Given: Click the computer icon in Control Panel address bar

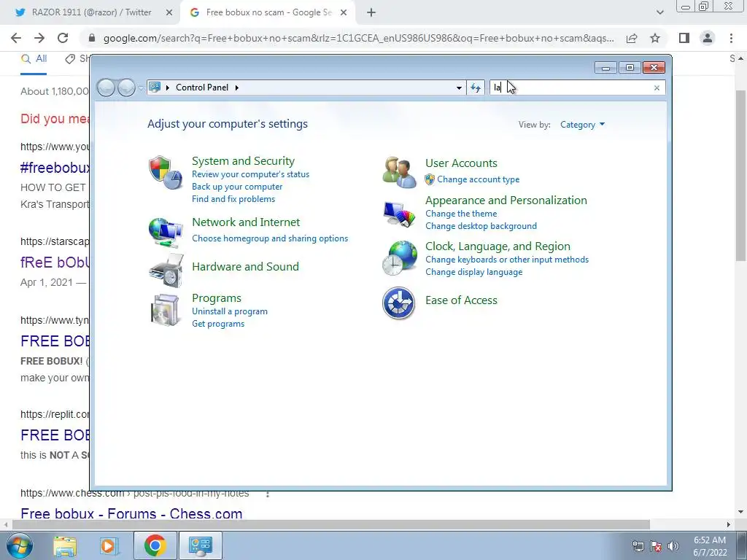Looking at the screenshot, I should coord(155,87).
